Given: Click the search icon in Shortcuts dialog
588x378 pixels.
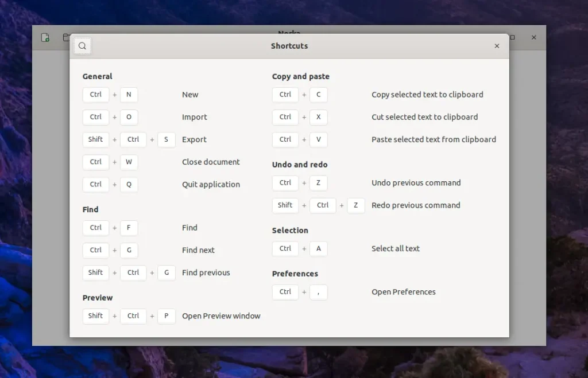Looking at the screenshot, I should point(82,46).
